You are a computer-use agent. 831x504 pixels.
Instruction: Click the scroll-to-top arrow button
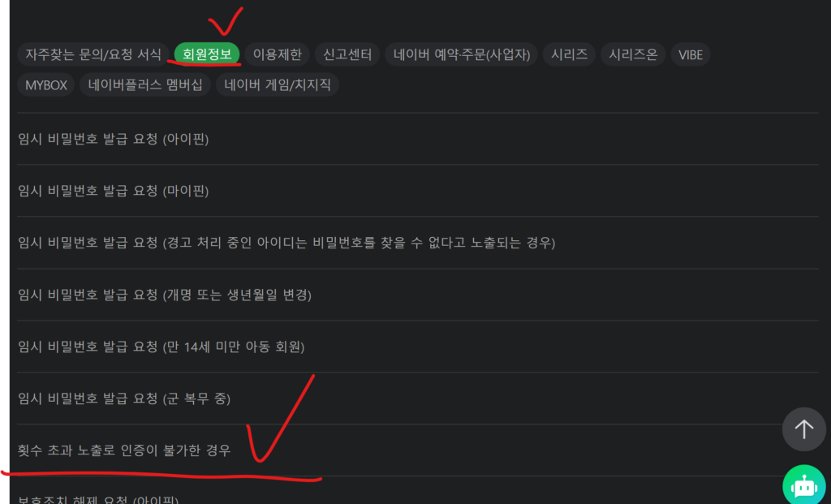click(x=803, y=429)
